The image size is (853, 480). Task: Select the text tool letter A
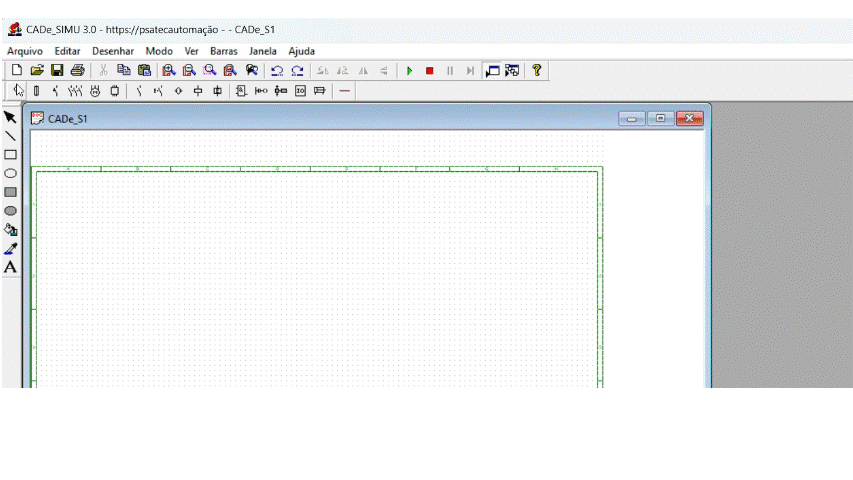point(10,267)
